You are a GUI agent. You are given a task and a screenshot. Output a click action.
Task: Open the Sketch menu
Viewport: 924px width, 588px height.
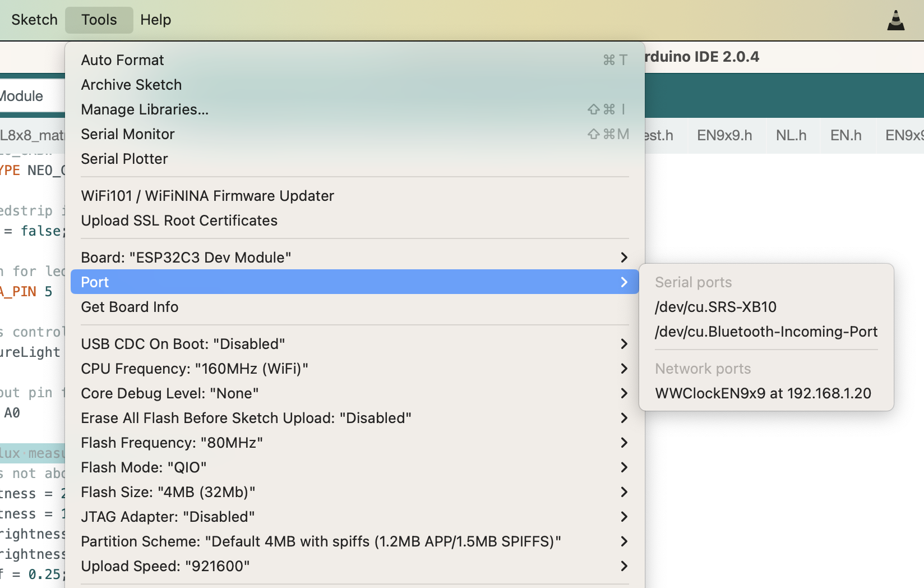click(x=34, y=20)
